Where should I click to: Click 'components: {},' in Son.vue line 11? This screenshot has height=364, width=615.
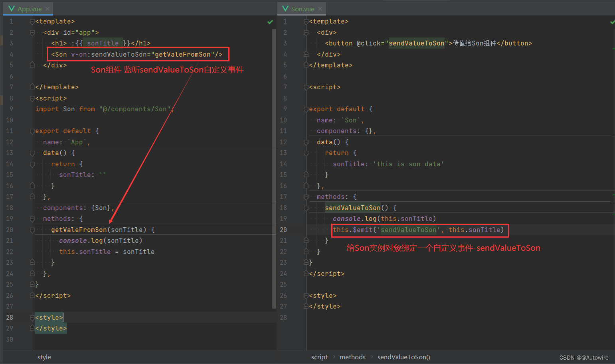tap(346, 131)
